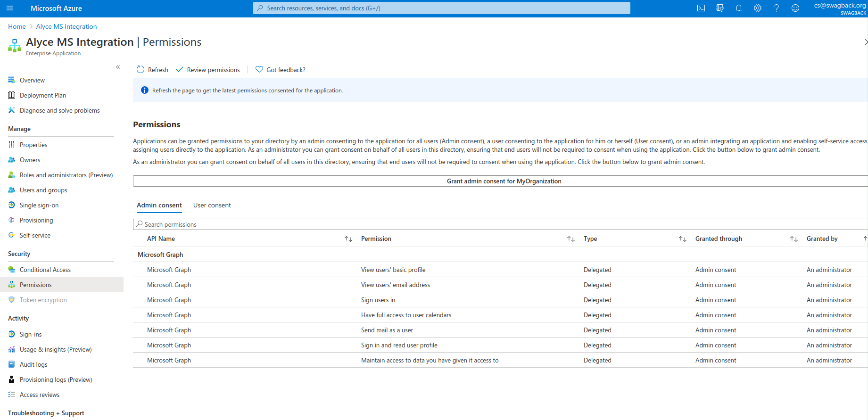Focus the Search permissions field

501,224
